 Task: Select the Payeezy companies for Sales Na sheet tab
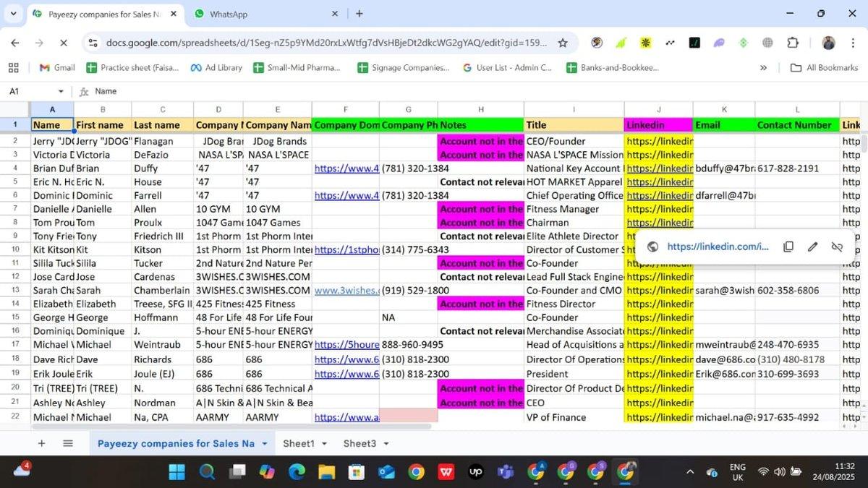pos(176,443)
